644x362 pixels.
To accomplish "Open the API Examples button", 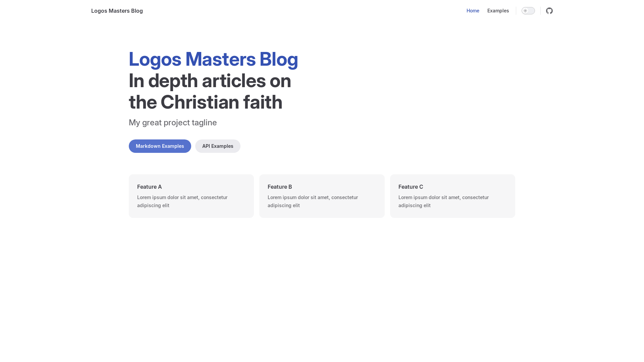I will click(x=218, y=146).
